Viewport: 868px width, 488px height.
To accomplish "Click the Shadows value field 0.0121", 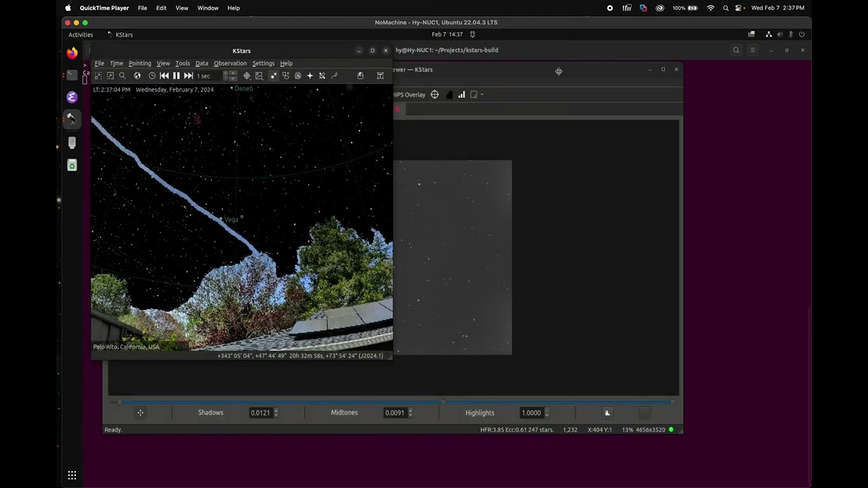I will pyautogui.click(x=260, y=413).
